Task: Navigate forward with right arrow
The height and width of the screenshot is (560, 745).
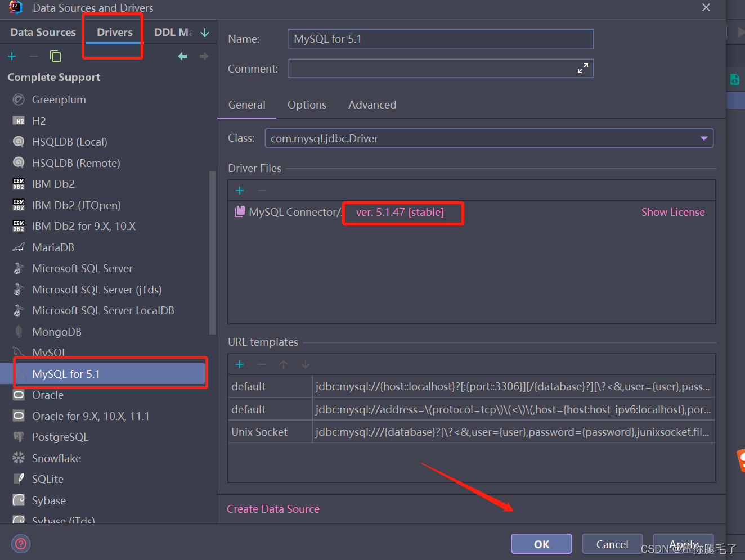Action: [x=204, y=56]
